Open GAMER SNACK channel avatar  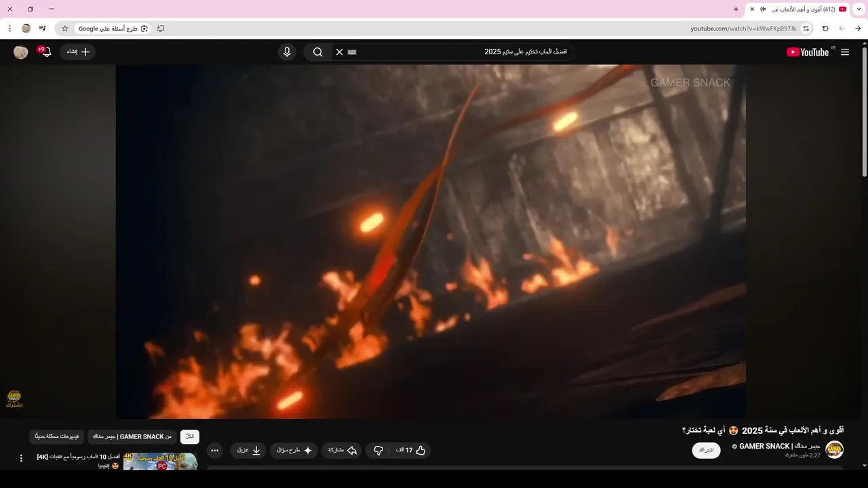835,450
